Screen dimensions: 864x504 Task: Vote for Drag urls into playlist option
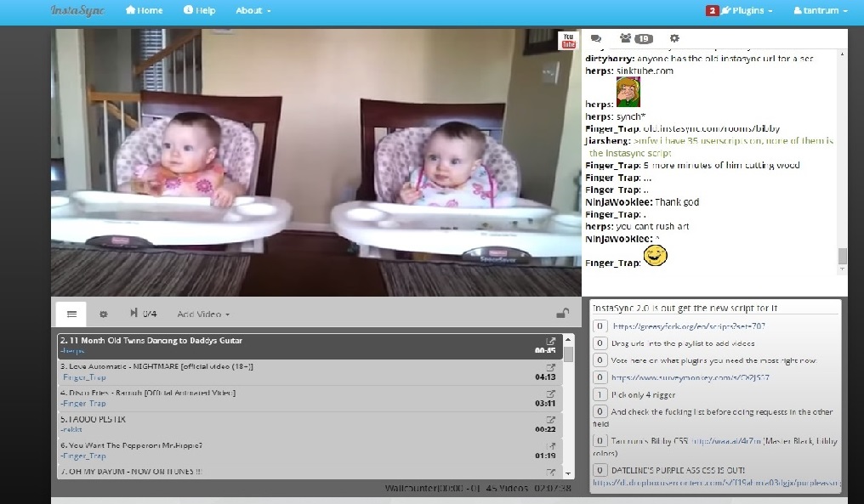[600, 343]
